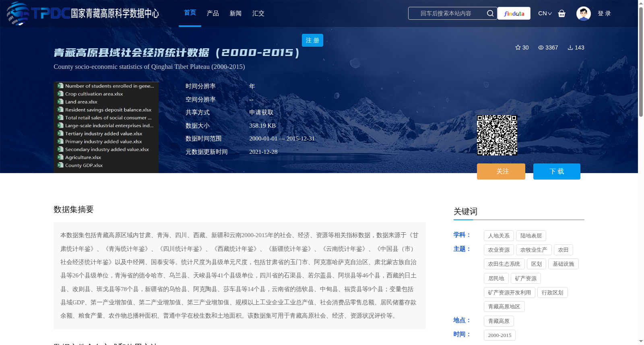This screenshot has height=345, width=644.
Task: Click Excel icon beside Resident savings deposit balance.xlsx
Action: pos(60,109)
